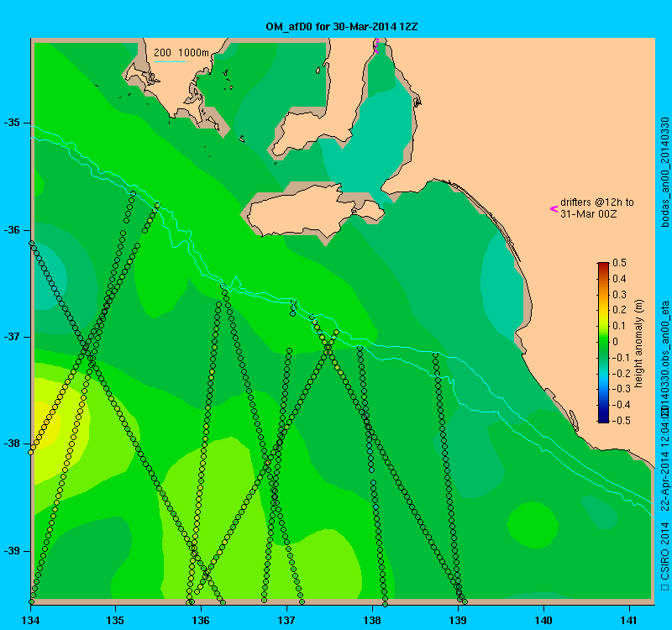Click the longitude axis label "140"
Image resolution: width=672 pixels, height=630 pixels.
click(543, 620)
